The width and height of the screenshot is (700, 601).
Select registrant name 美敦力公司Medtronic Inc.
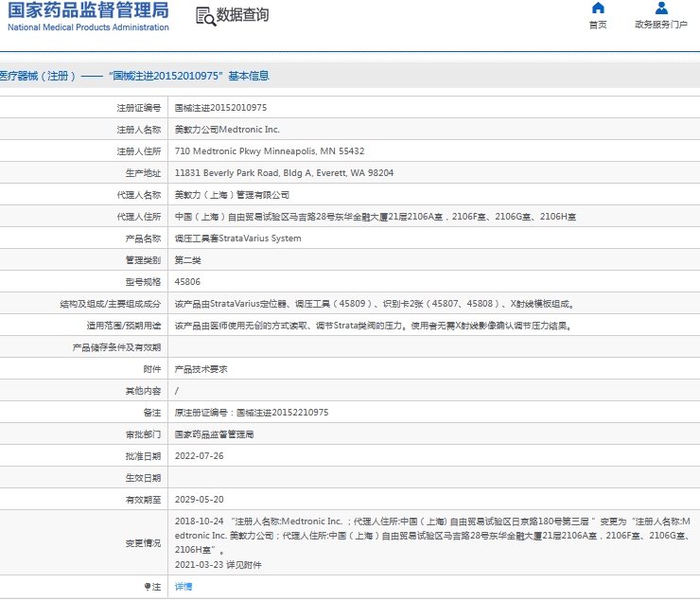point(227,130)
